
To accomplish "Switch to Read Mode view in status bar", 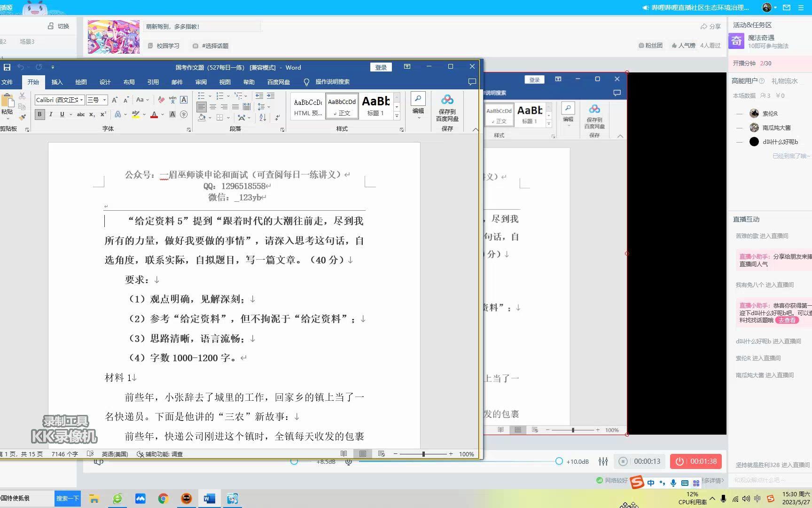I will [344, 454].
